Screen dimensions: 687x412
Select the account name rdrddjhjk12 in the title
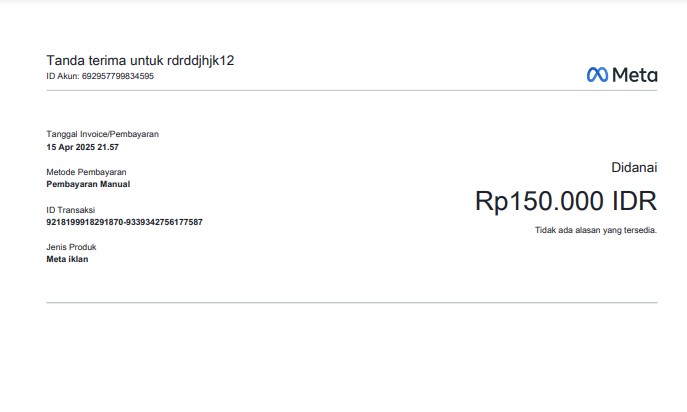pyautogui.click(x=200, y=60)
